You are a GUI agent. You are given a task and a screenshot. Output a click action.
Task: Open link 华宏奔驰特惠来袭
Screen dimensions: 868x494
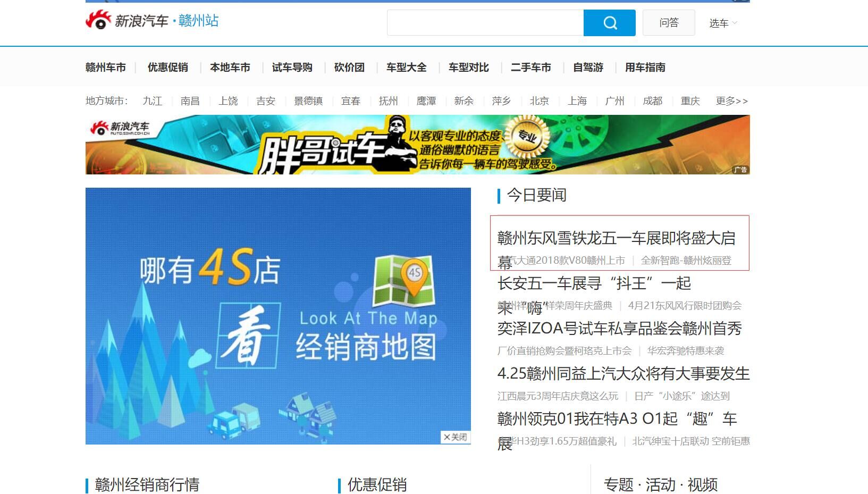pyautogui.click(x=686, y=351)
